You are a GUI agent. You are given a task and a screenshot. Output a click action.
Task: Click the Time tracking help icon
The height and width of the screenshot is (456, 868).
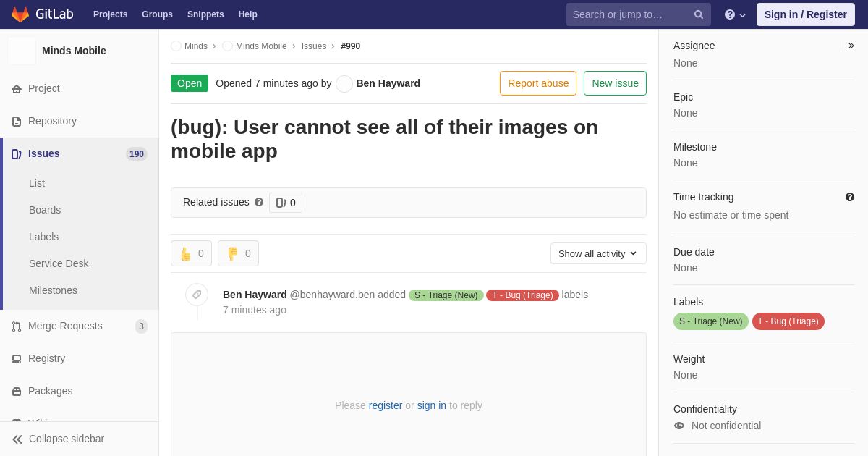pyautogui.click(x=850, y=197)
